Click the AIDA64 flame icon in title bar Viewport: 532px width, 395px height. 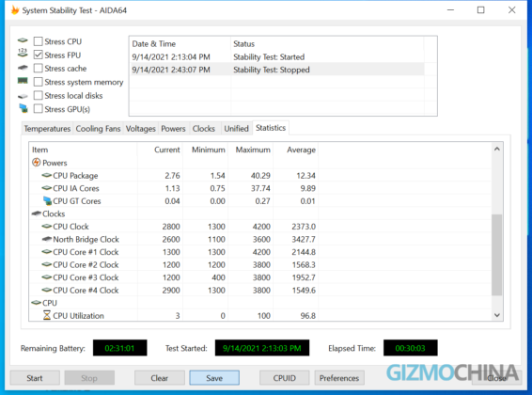click(15, 10)
